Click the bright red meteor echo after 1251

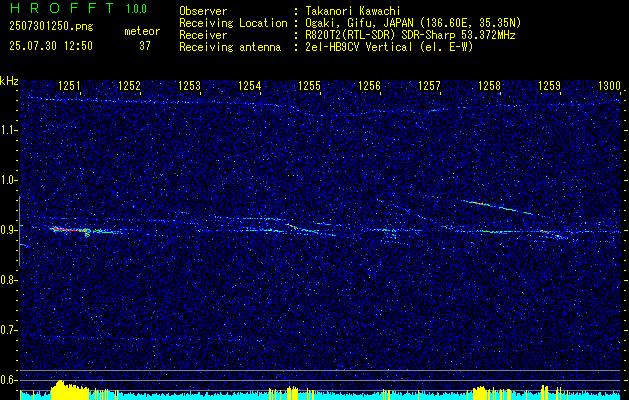tap(69, 230)
